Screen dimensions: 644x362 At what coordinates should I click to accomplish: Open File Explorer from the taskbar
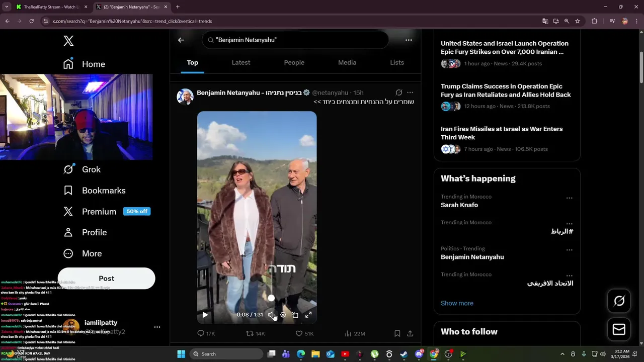315,354
